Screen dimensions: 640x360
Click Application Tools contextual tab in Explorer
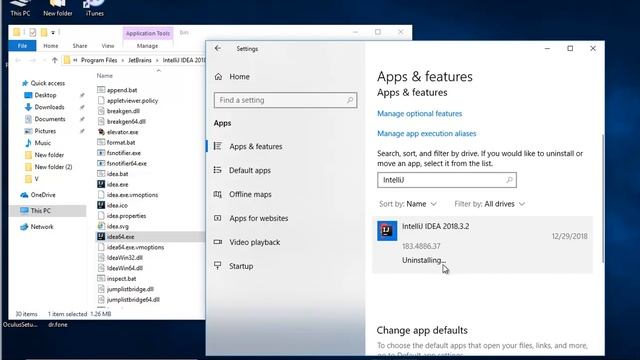(x=148, y=33)
